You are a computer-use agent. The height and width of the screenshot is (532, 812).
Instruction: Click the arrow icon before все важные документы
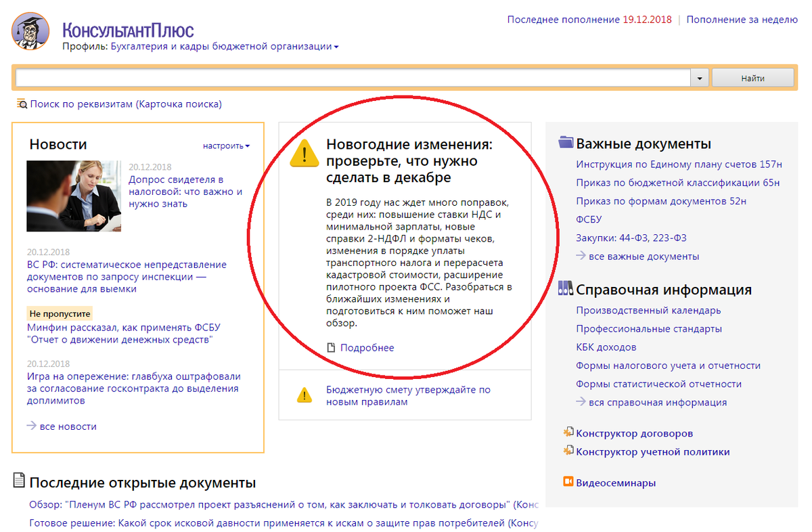tap(581, 255)
